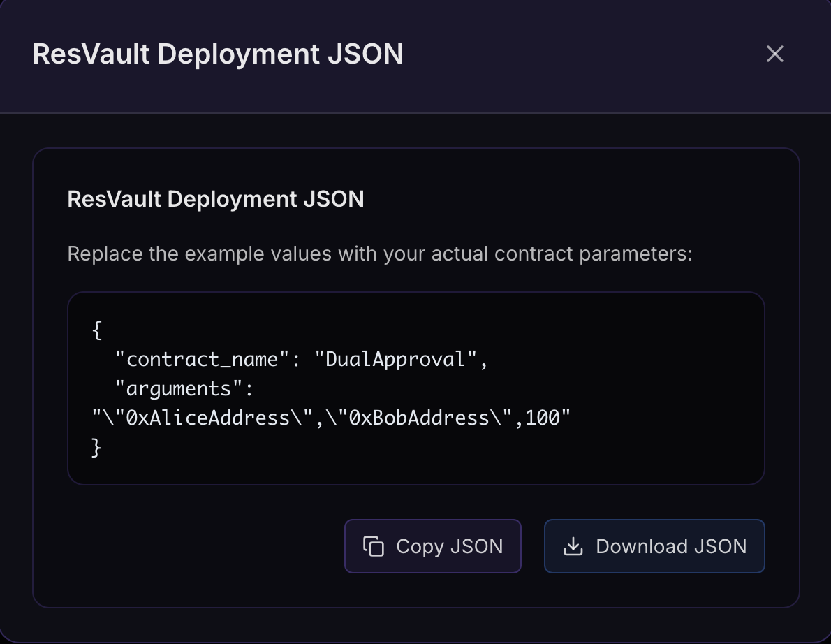Click the card heading ResVault Deployment JSON

point(216,199)
